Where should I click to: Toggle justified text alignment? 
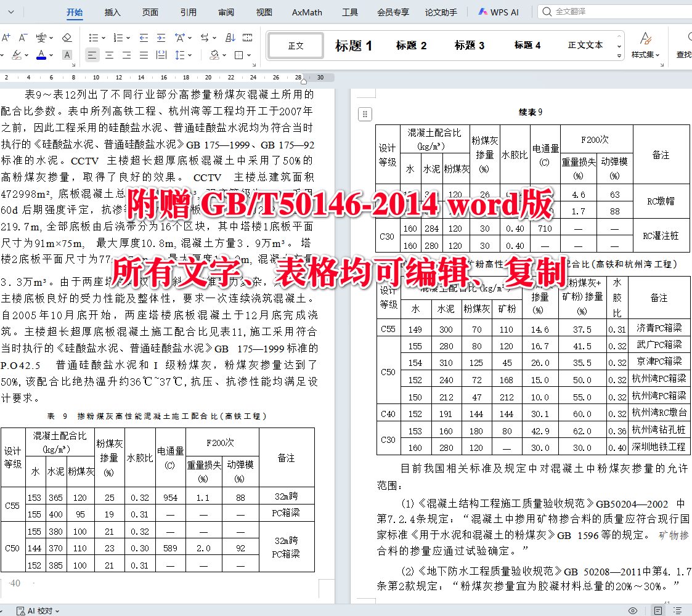point(144,55)
